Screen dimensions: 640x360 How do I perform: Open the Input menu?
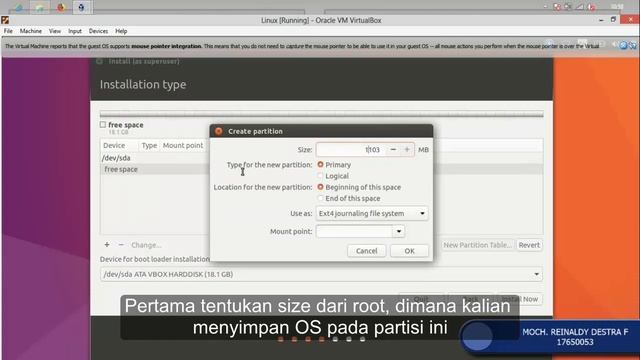75,31
